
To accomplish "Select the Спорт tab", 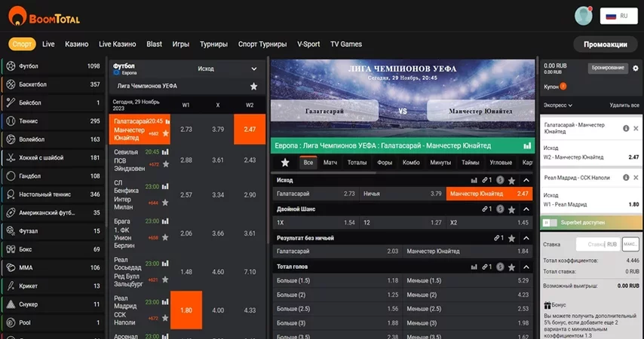I will [22, 44].
